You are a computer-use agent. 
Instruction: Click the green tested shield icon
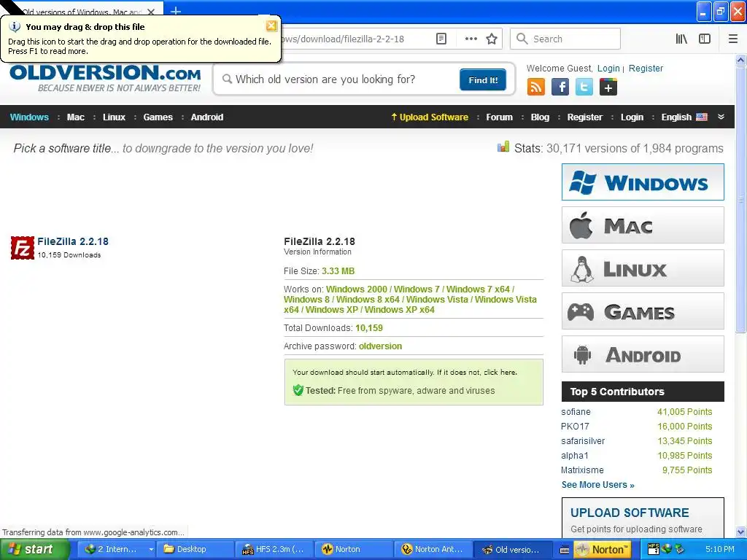(x=298, y=391)
